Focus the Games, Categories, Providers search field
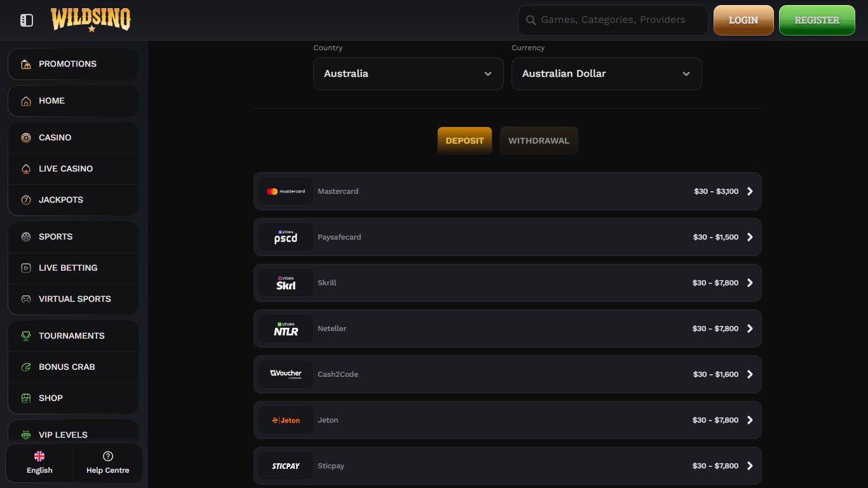This screenshot has height=488, width=868. pos(613,20)
